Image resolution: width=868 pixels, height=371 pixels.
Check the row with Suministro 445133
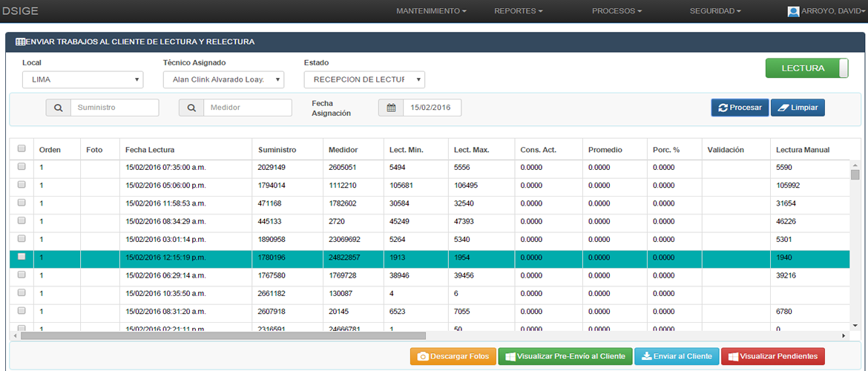[22, 220]
